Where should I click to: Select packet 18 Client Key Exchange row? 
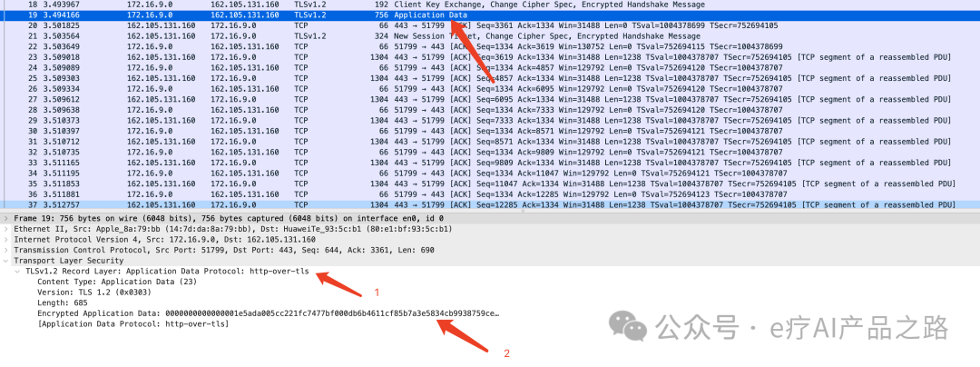pyautogui.click(x=363, y=5)
